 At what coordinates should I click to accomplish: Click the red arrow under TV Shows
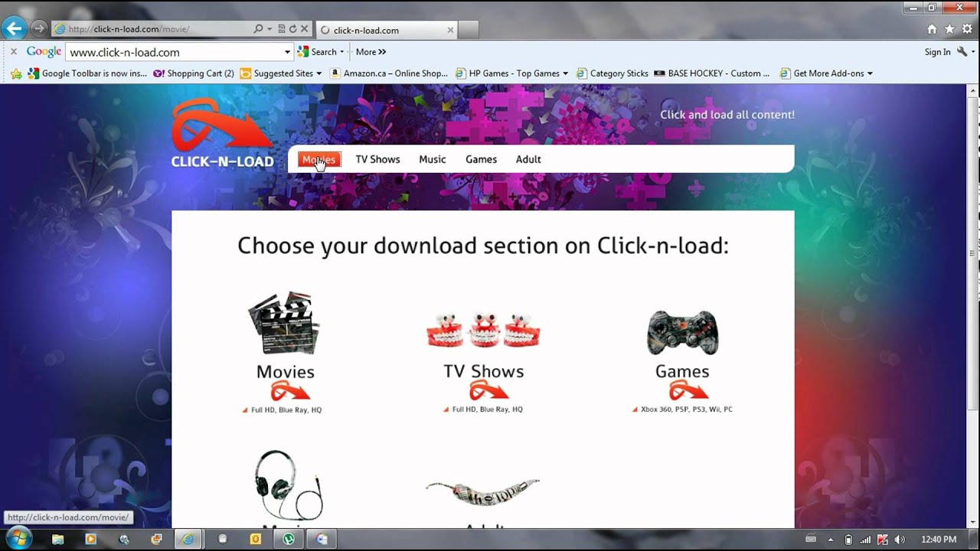pyautogui.click(x=488, y=390)
